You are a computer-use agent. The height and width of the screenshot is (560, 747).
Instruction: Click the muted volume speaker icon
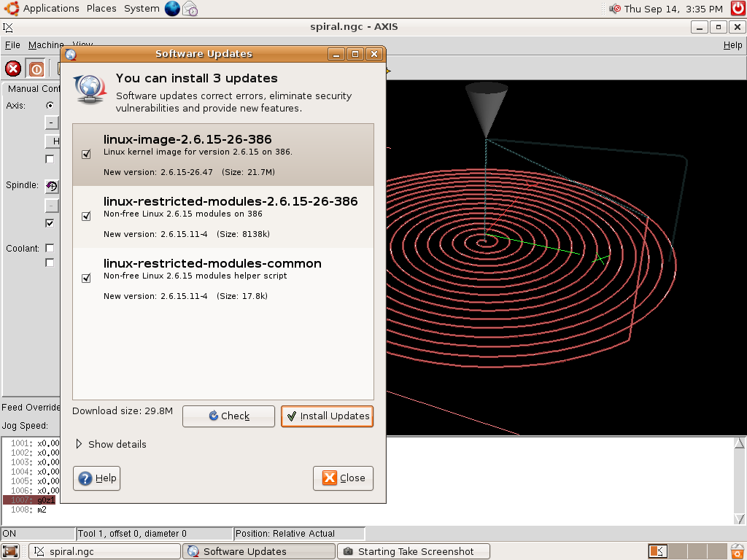(614, 9)
